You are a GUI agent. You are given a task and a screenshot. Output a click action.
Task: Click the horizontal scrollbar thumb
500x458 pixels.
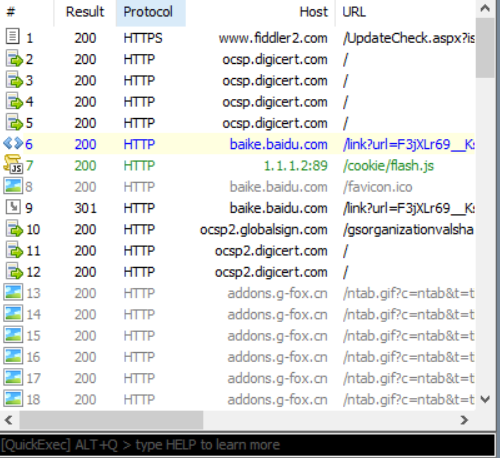click(111, 420)
